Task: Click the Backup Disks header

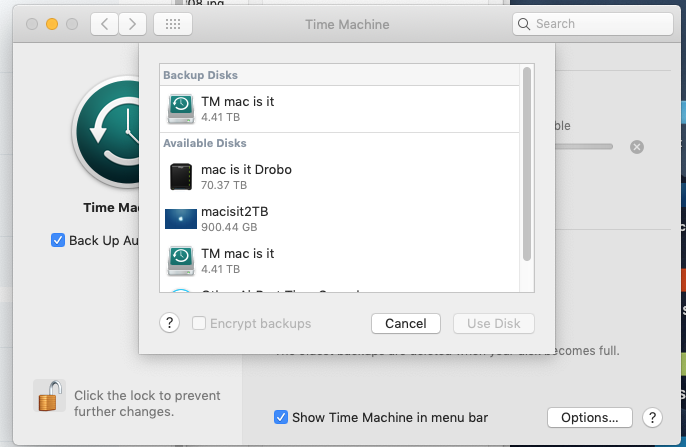Action: tap(200, 75)
